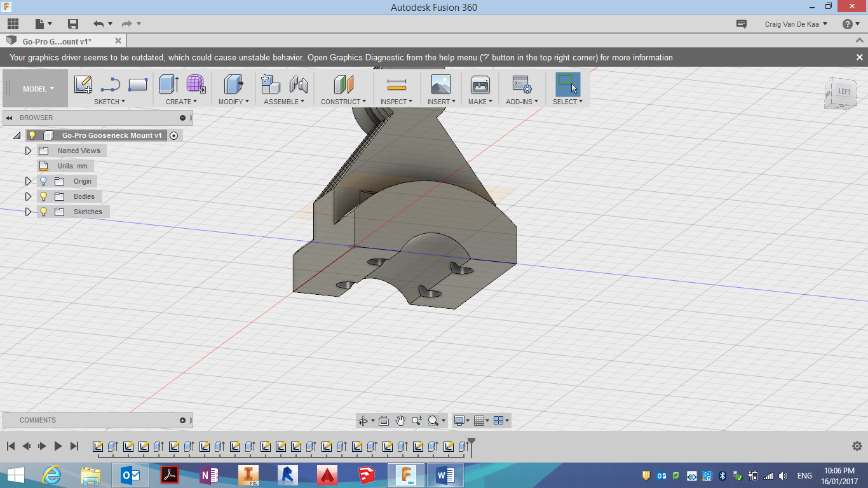Click the Orbit navigation icon
Viewport: 868px width, 488px height.
[x=363, y=420]
